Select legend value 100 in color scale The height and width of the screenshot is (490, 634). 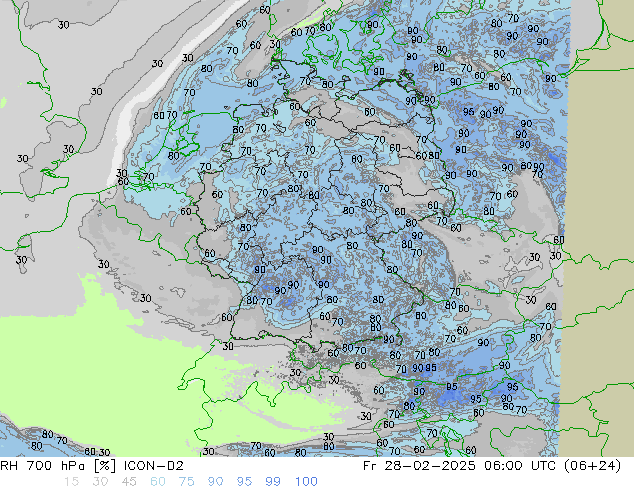click(x=306, y=482)
